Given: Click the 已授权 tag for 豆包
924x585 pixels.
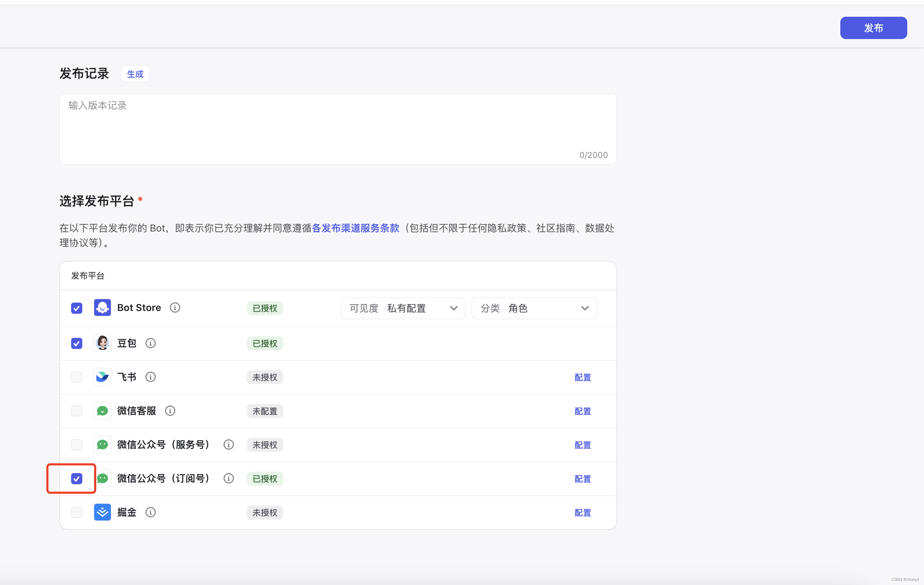Looking at the screenshot, I should coord(265,343).
